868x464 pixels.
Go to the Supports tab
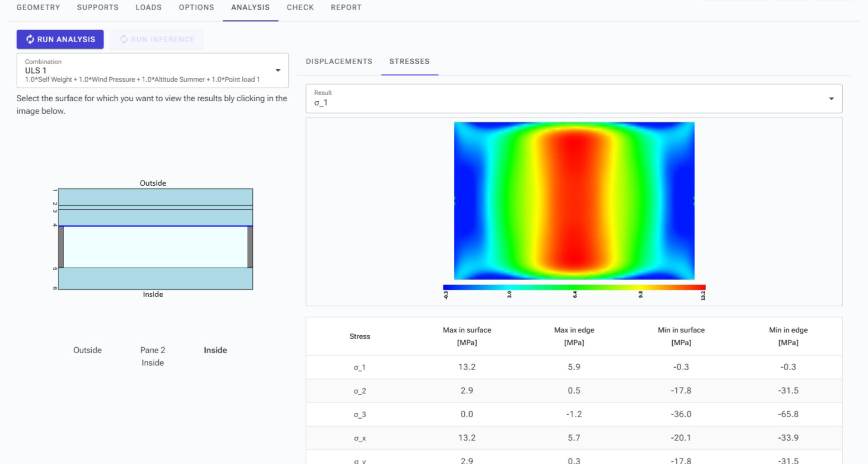pyautogui.click(x=98, y=7)
